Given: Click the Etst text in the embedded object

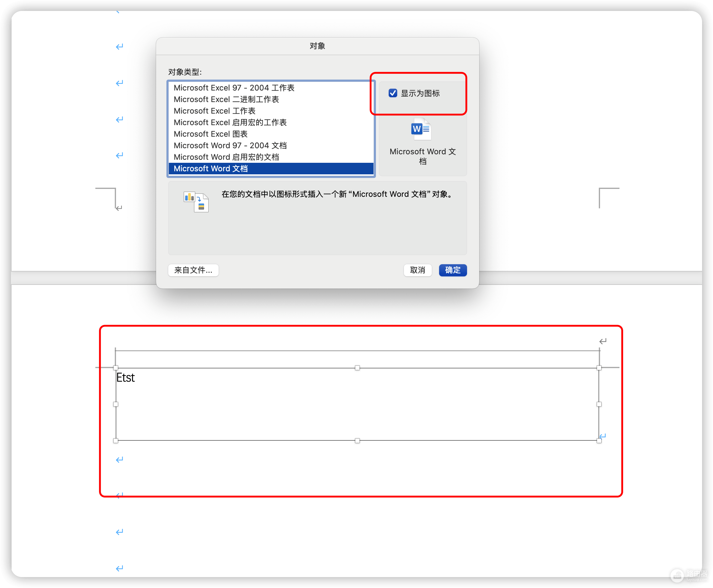Looking at the screenshot, I should [125, 377].
